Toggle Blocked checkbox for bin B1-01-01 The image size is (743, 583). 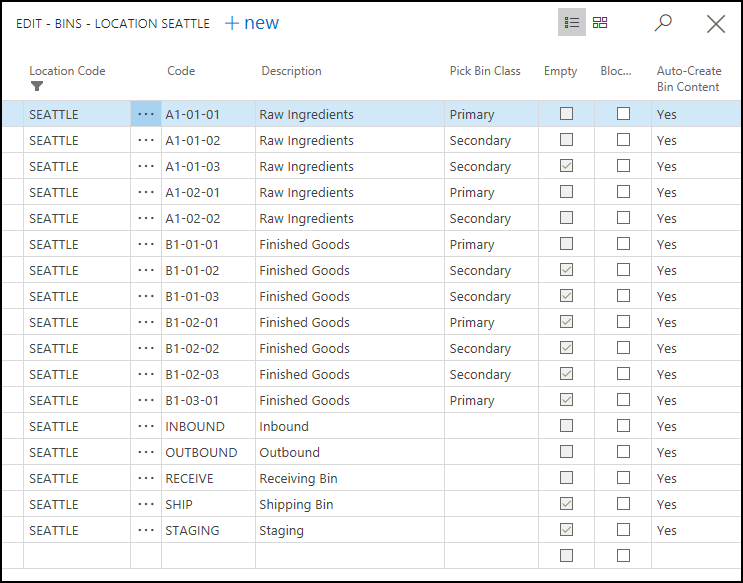pos(623,244)
